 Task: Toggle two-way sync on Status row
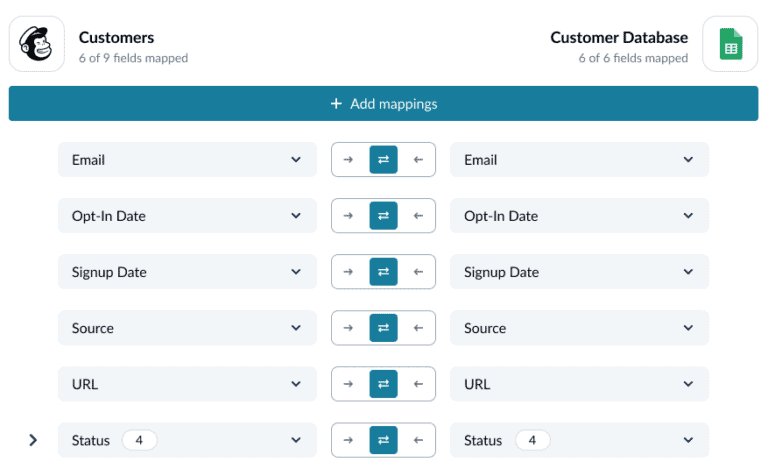coord(383,440)
